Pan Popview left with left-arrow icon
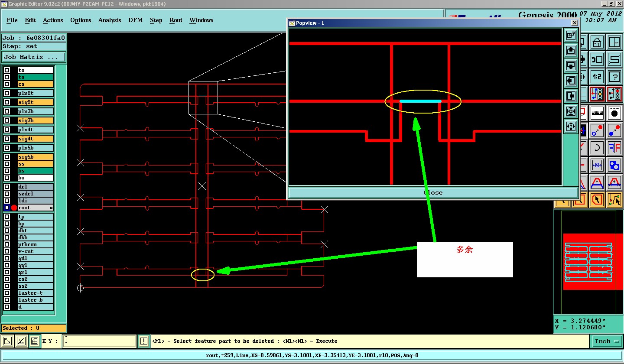The height and width of the screenshot is (364, 624). coord(571,81)
